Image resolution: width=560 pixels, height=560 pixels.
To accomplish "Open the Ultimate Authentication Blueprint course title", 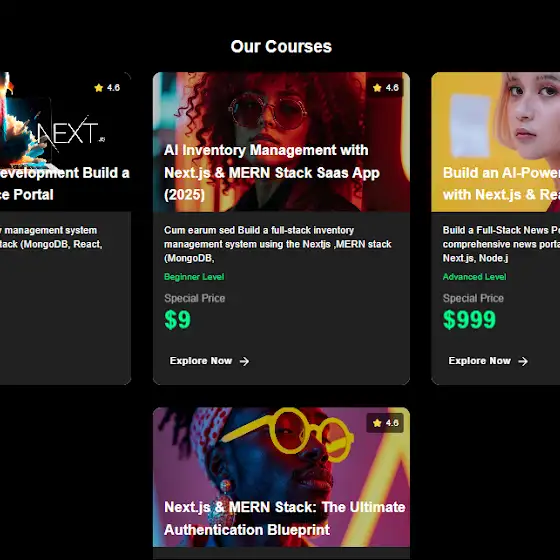I will pyautogui.click(x=284, y=518).
